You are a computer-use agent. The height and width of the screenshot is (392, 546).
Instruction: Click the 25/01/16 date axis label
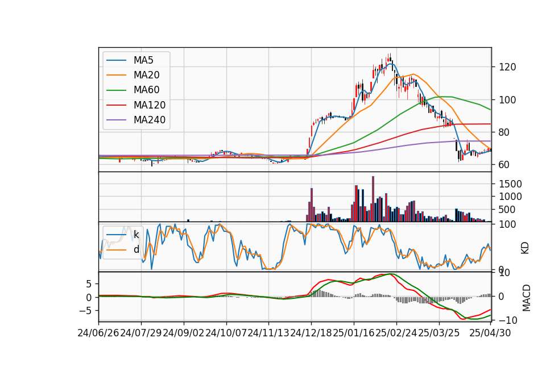pyautogui.click(x=354, y=333)
